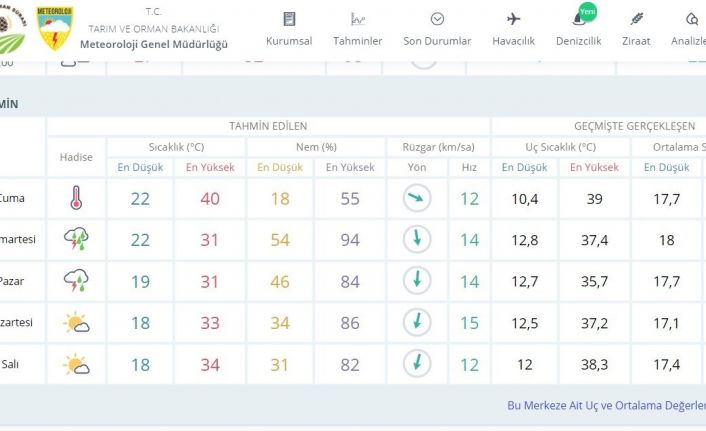
Task: Open the Uç ve Ortalama Değerler link
Action: tap(606, 406)
